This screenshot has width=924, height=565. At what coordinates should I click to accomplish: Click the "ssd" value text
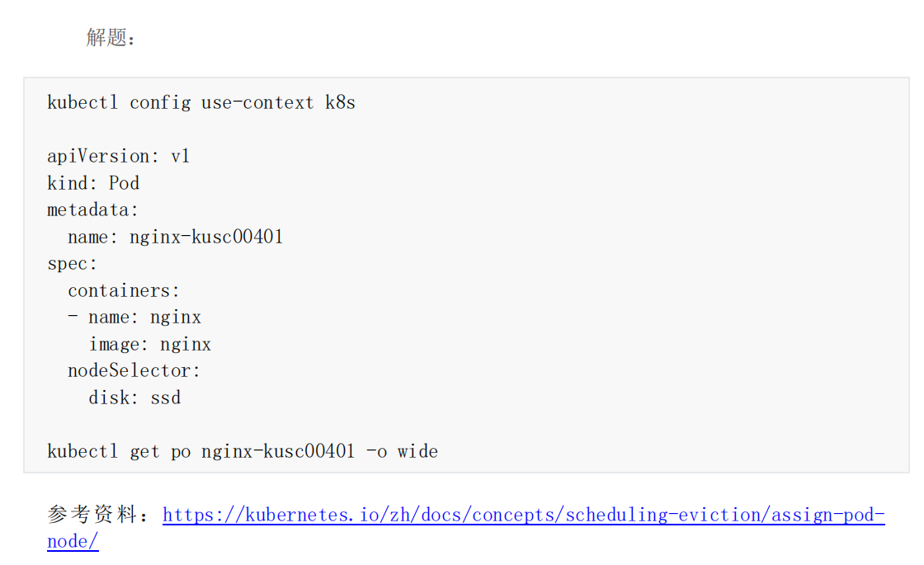click(x=166, y=398)
